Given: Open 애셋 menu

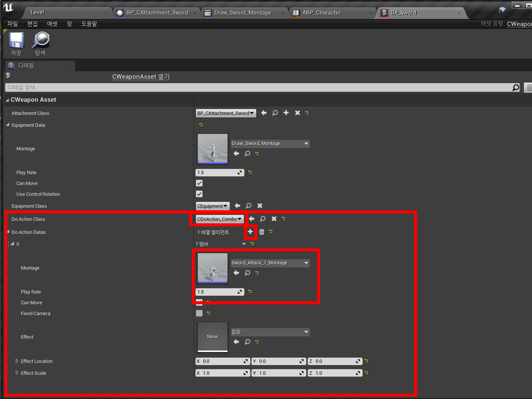Looking at the screenshot, I should pos(52,23).
